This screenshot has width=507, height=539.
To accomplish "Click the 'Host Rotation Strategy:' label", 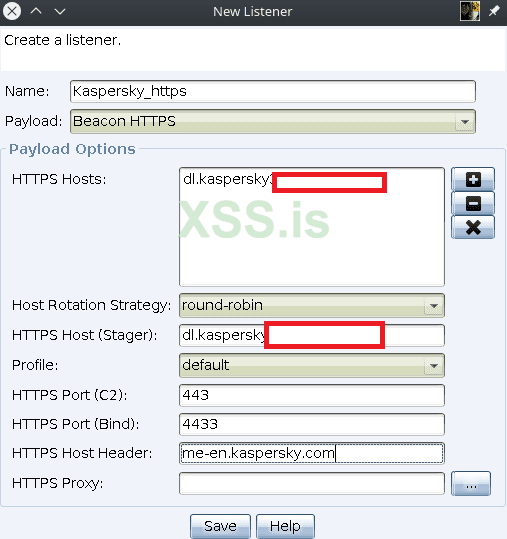I will (91, 305).
